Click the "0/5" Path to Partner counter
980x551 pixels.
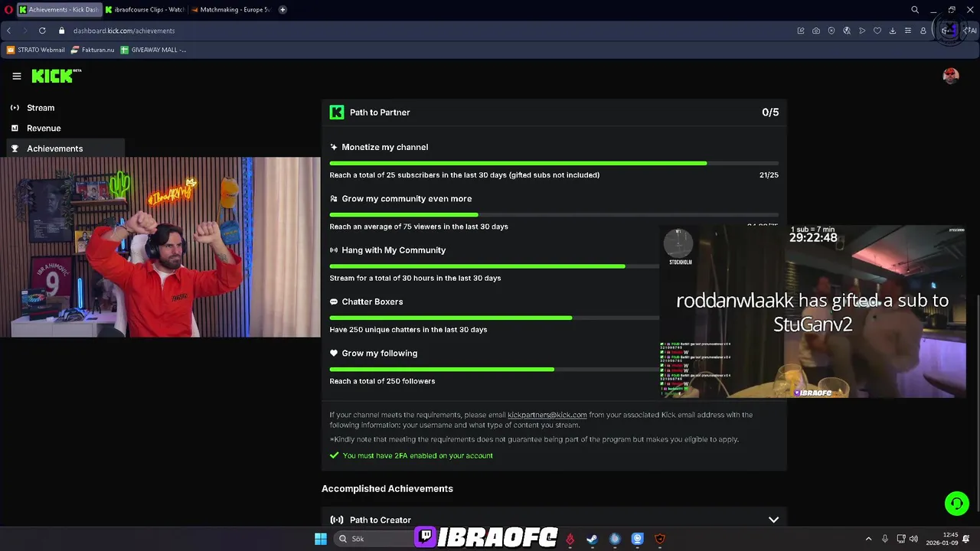coord(770,112)
